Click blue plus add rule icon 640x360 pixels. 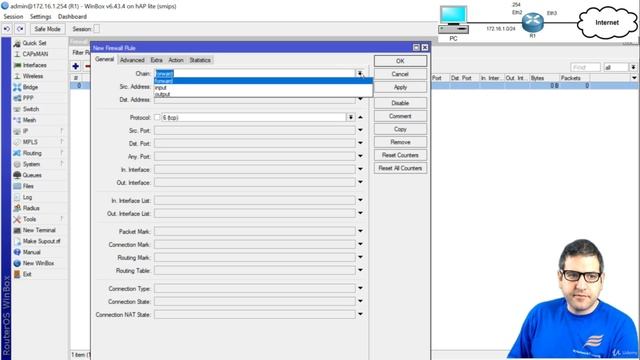coord(76,66)
